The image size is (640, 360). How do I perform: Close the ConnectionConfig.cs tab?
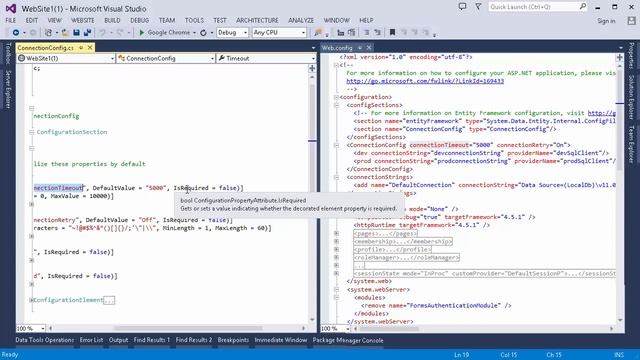point(90,48)
